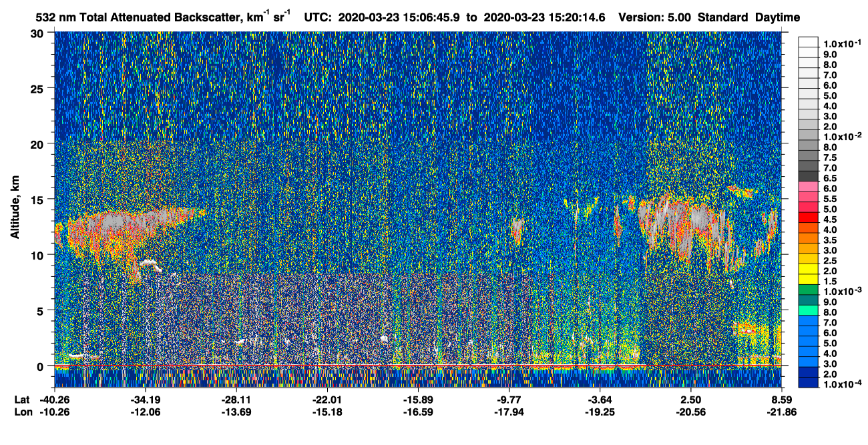The height and width of the screenshot is (445, 868).
Task: Click latitude value "-15.89"
Action: 418,400
